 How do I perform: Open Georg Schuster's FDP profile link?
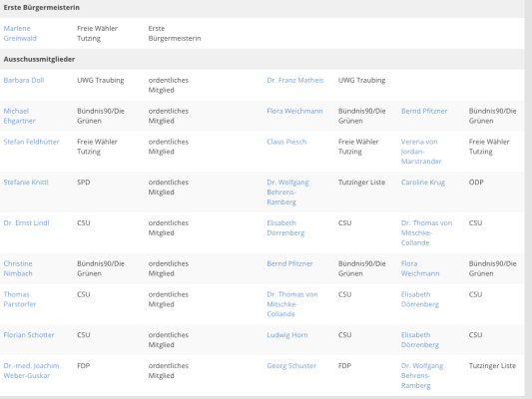291,366
